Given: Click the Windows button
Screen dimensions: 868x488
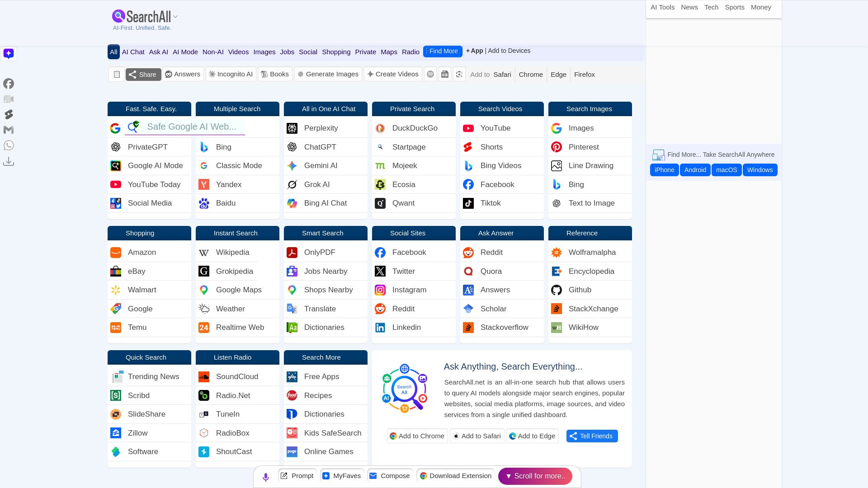Looking at the screenshot, I should pyautogui.click(x=760, y=170).
